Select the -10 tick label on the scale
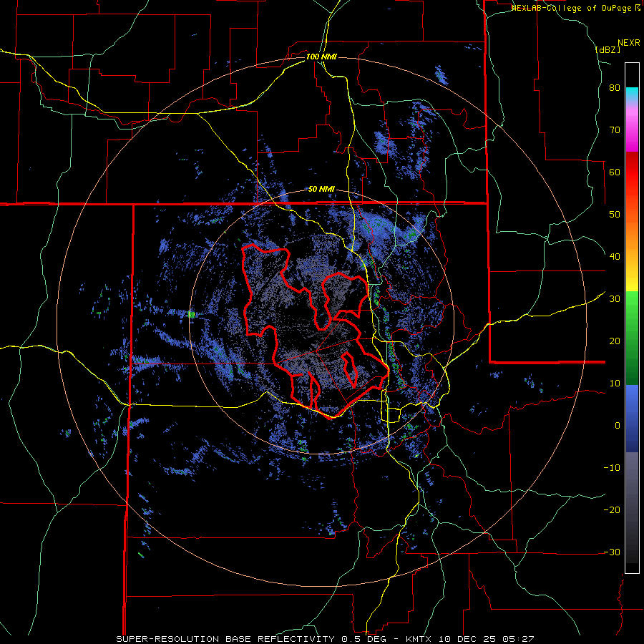Image resolution: width=644 pixels, height=644 pixels. (x=612, y=468)
